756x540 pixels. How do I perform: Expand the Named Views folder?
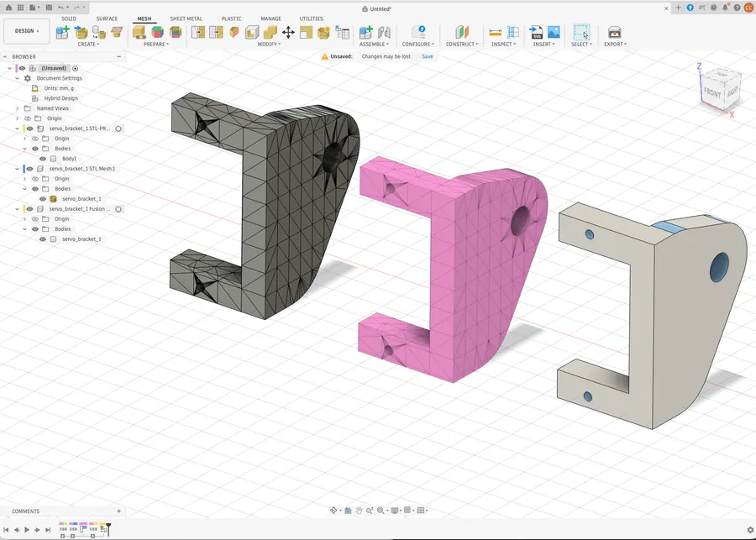18,108
